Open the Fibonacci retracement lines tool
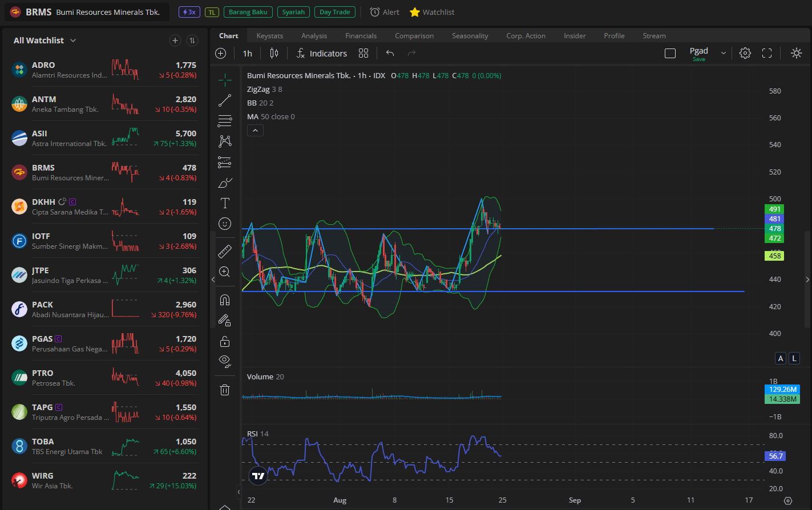Image resolution: width=812 pixels, height=510 pixels. tap(225, 121)
